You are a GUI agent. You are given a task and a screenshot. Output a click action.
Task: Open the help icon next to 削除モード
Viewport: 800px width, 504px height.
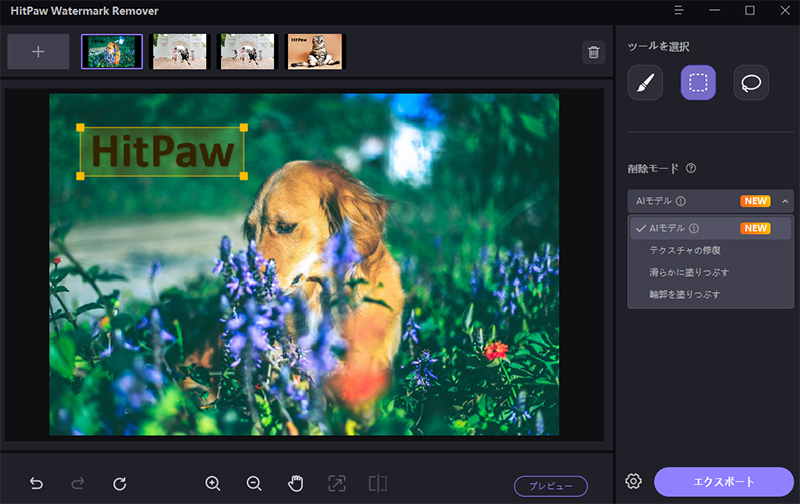tap(691, 168)
